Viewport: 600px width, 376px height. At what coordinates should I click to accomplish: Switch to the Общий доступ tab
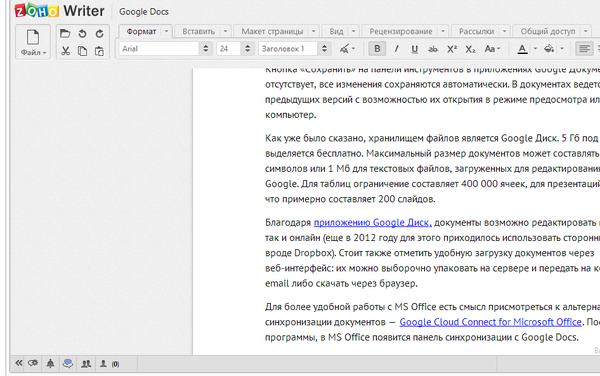(x=548, y=31)
